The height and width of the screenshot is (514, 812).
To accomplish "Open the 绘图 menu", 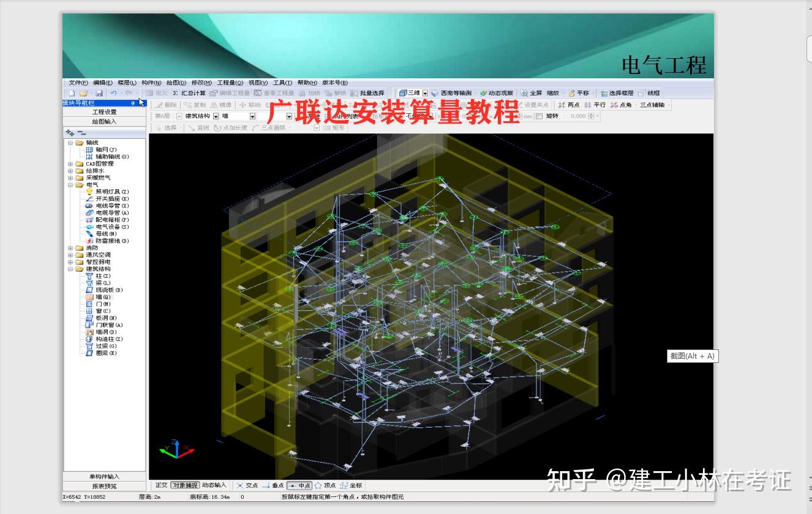I will [176, 83].
